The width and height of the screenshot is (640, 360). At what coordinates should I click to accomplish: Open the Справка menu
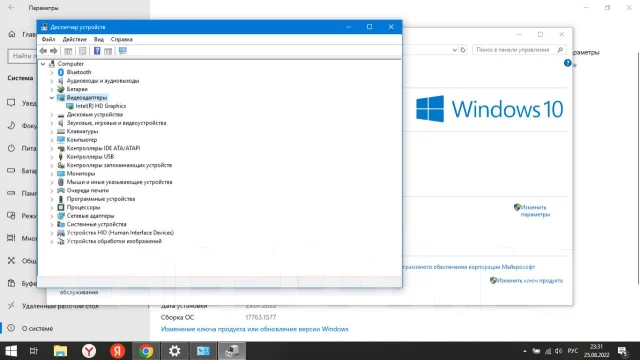coord(122,39)
